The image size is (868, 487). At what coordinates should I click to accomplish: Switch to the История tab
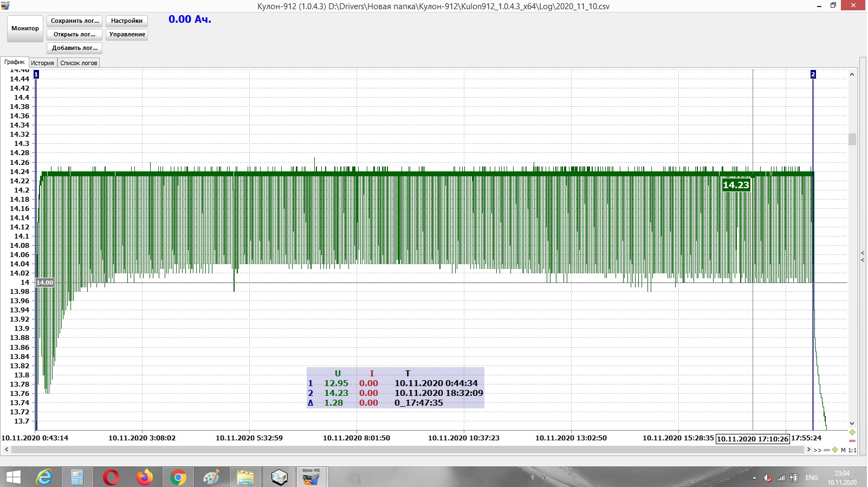click(42, 63)
